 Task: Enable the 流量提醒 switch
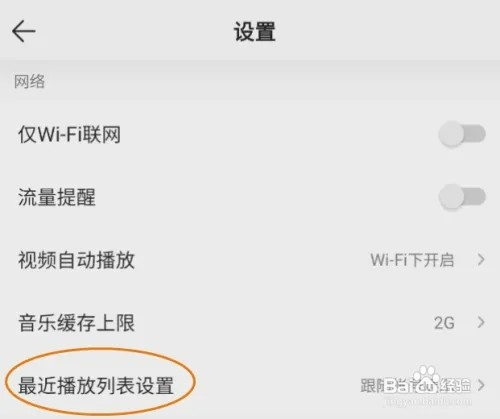[x=462, y=197]
